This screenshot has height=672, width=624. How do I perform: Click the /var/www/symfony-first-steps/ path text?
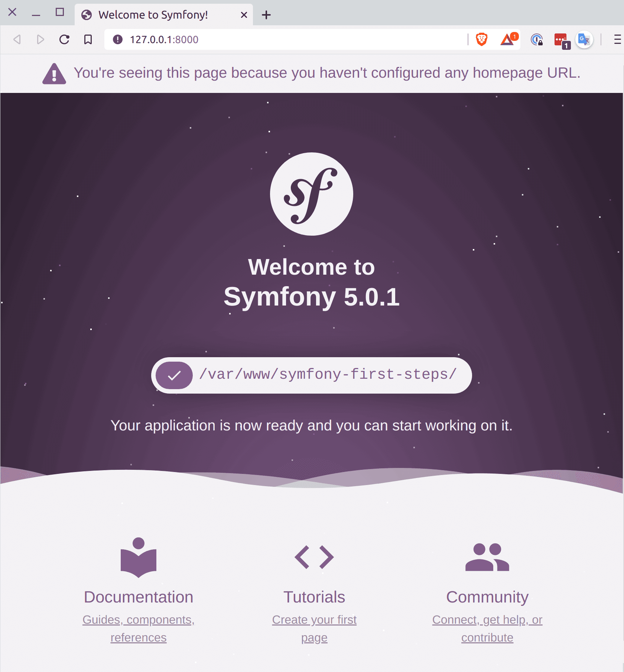point(328,375)
